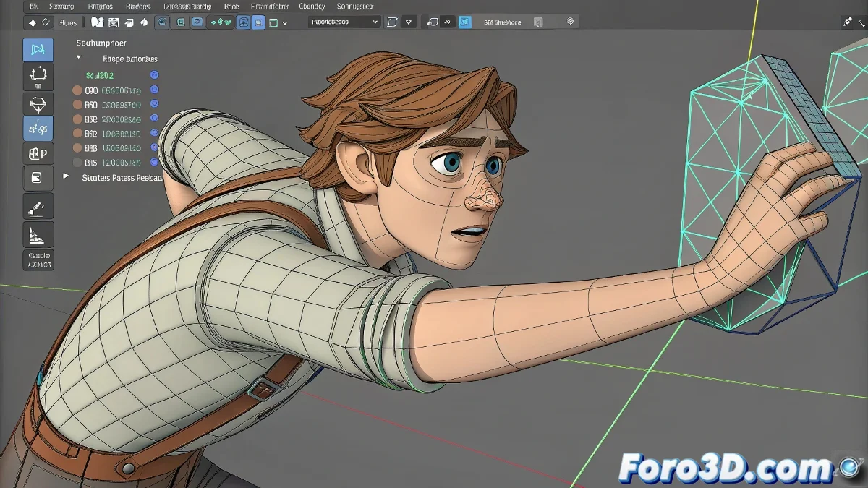Toggle the blue dot on the green Scal202 row

coord(154,75)
